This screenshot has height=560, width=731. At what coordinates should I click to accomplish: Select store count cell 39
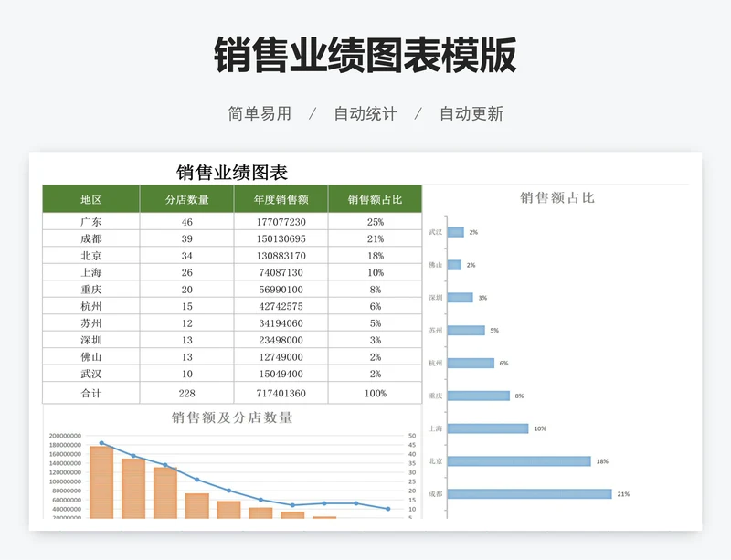pyautogui.click(x=186, y=238)
